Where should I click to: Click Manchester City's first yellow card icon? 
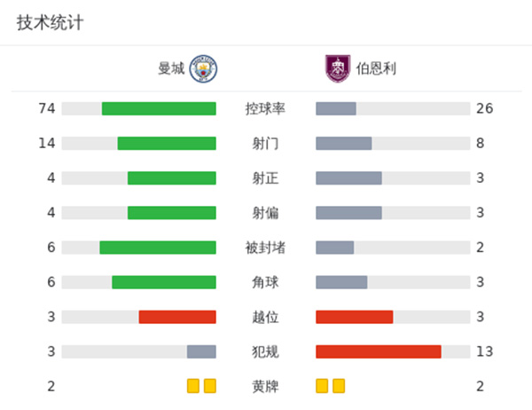[x=193, y=386]
